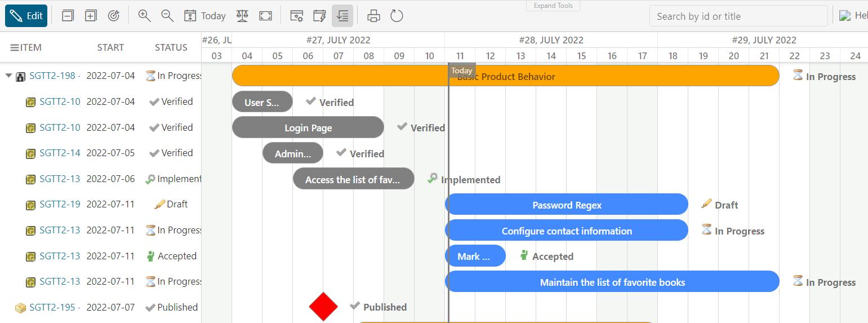Click the Today marker label on timeline
The image size is (868, 323).
[462, 70]
